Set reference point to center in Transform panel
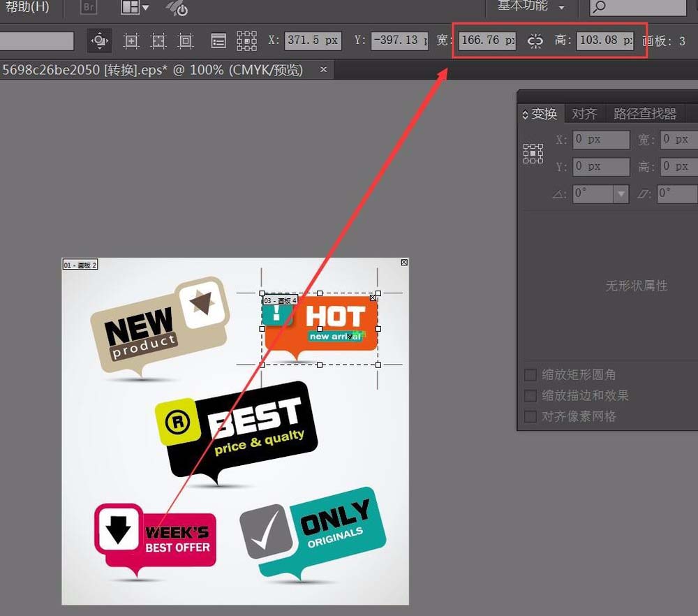Viewport: 698px width, 616px height. coord(533,153)
